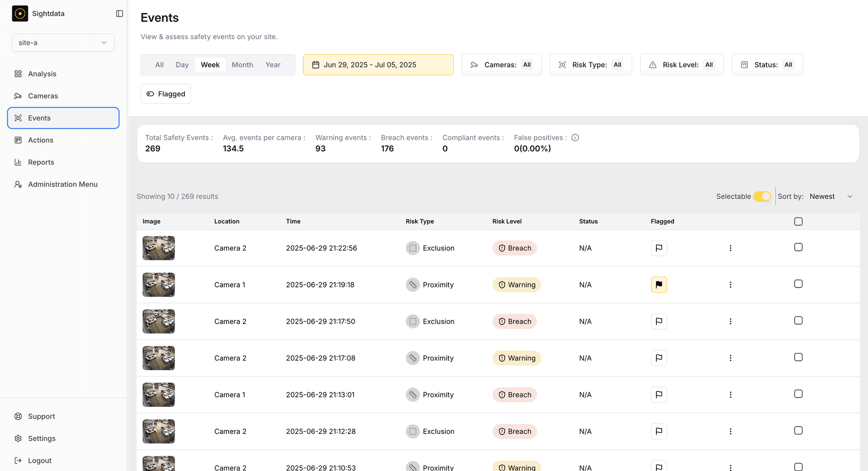Open three-dot menu for 21:13:01 event
Viewport: 868px width, 471px height.
730,395
